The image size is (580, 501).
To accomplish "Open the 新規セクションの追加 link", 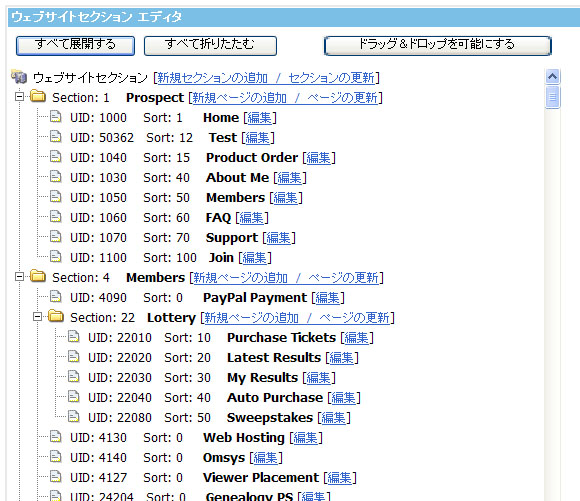I will point(212,78).
